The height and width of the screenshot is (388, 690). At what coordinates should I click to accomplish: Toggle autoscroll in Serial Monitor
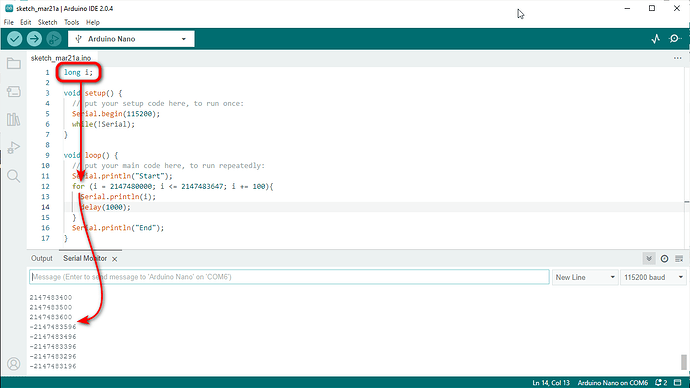pos(649,259)
